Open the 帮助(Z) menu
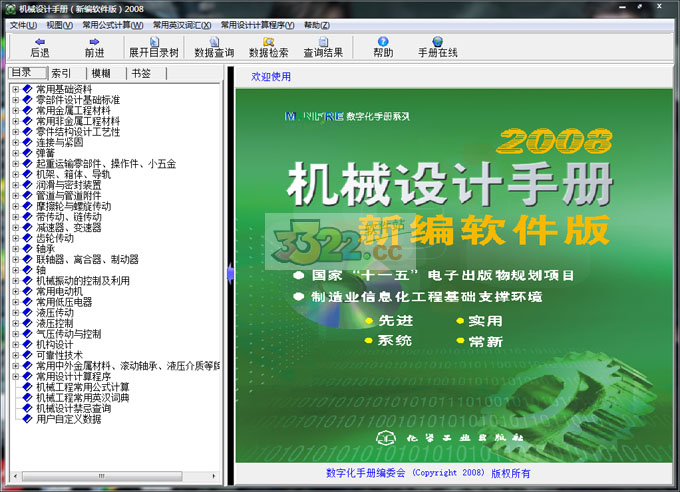Screen dimensions: 680x492 [317, 25]
